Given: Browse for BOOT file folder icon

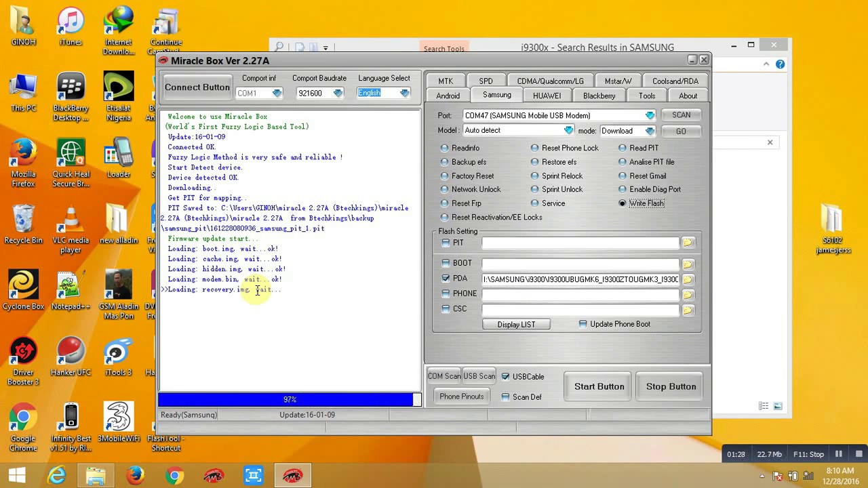Looking at the screenshot, I should point(688,264).
